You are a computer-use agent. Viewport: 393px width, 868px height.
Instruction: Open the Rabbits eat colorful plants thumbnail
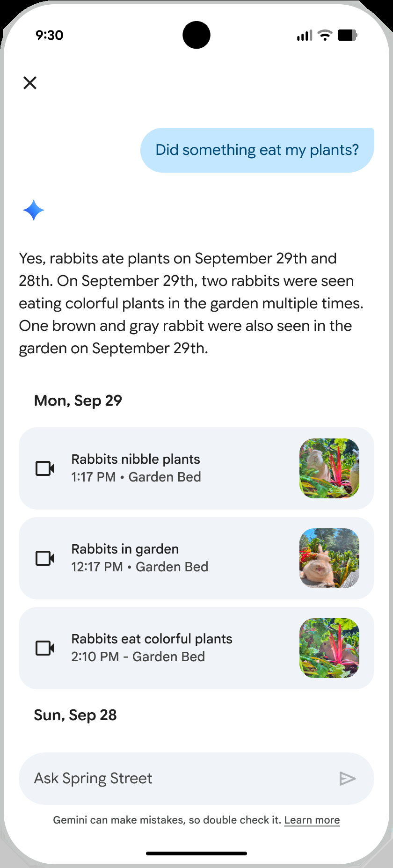[329, 648]
